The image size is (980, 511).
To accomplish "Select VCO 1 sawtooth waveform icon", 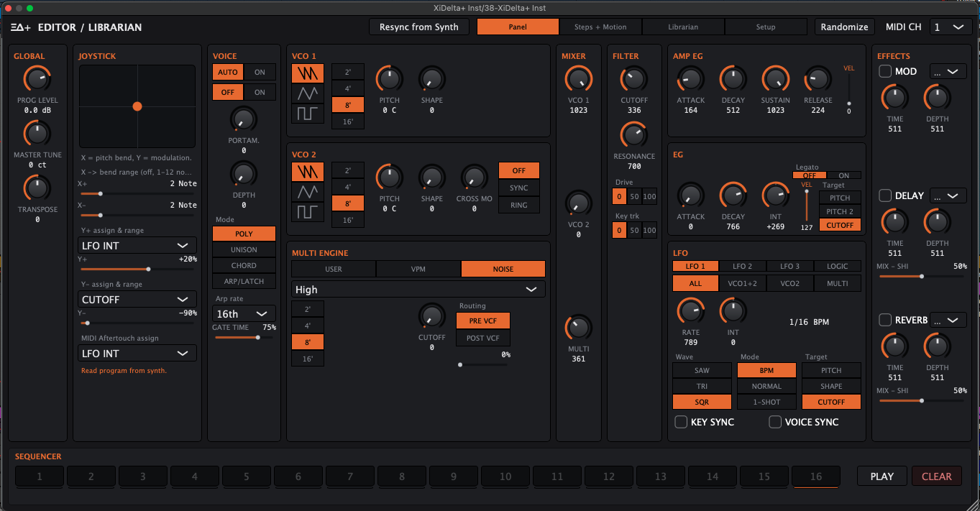I will tap(307, 73).
